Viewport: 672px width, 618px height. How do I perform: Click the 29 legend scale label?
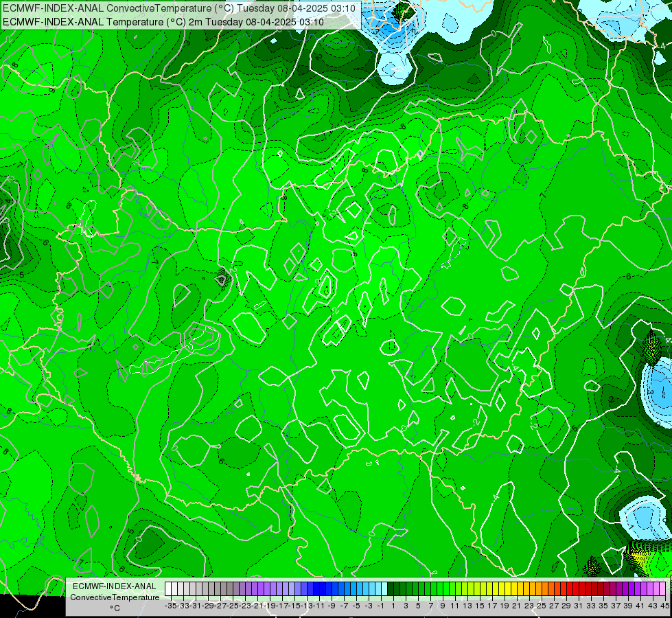tap(566, 606)
